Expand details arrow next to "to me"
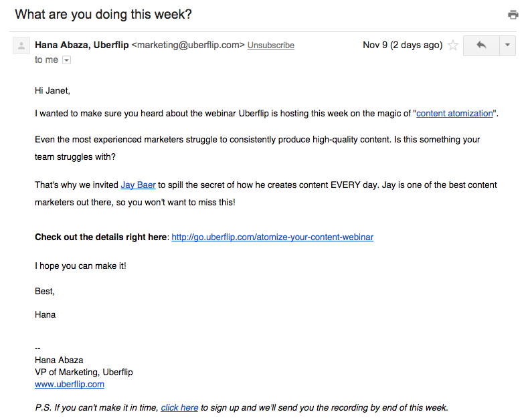The width and height of the screenshot is (532, 418). (66, 60)
